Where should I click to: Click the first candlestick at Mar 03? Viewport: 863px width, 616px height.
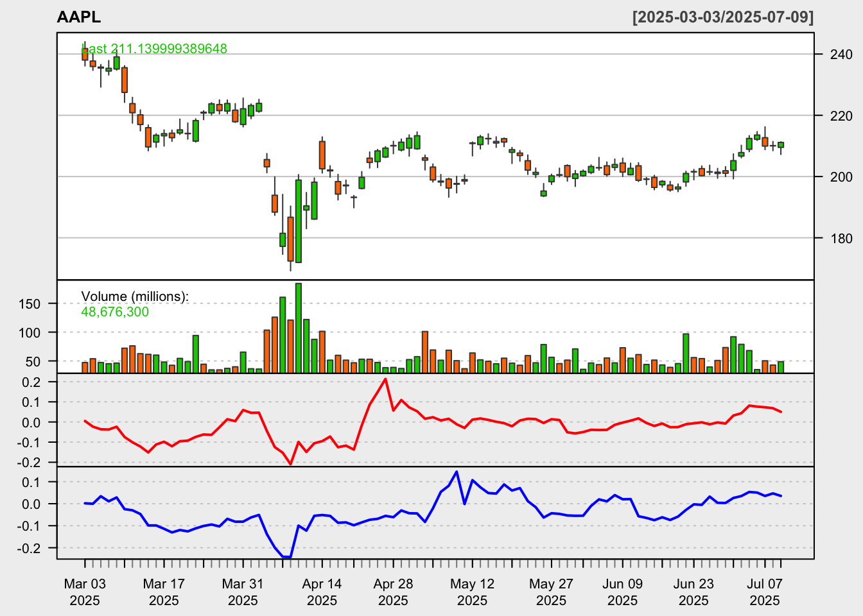pyautogui.click(x=85, y=54)
